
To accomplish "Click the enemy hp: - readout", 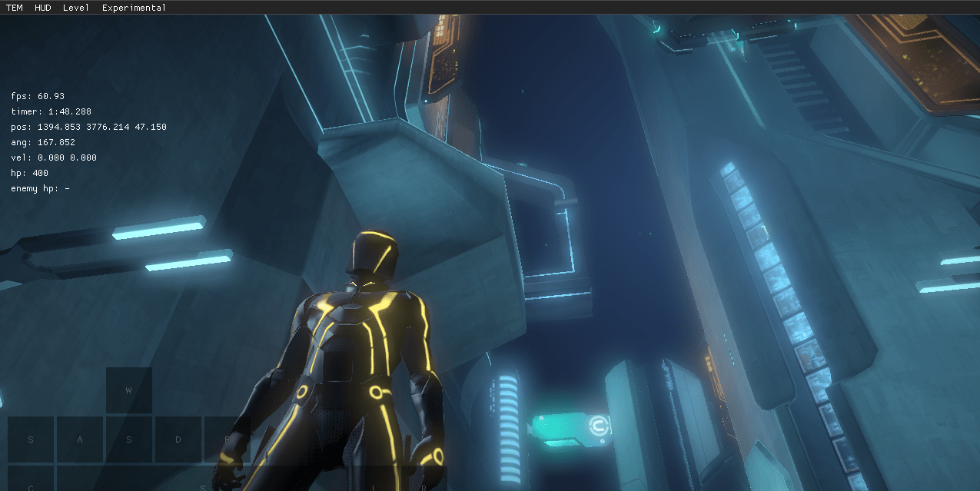I will coord(40,188).
